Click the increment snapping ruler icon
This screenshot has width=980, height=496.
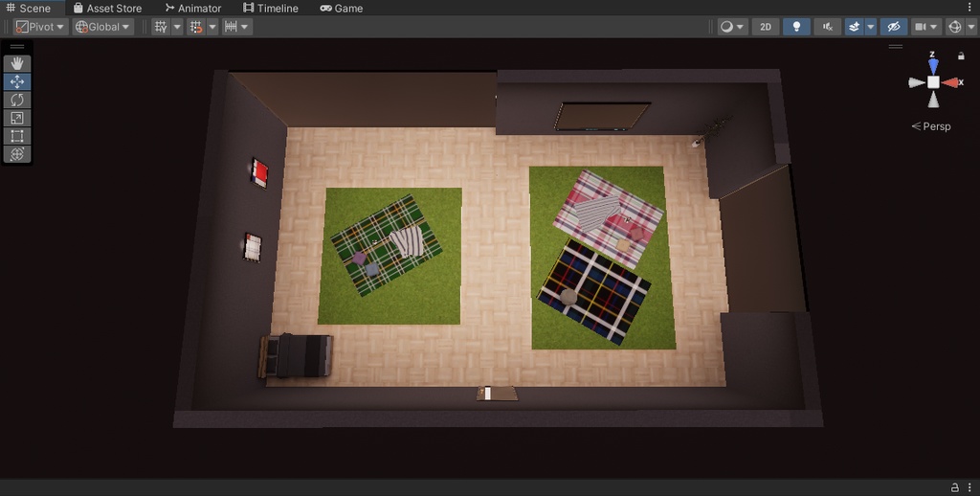231,27
